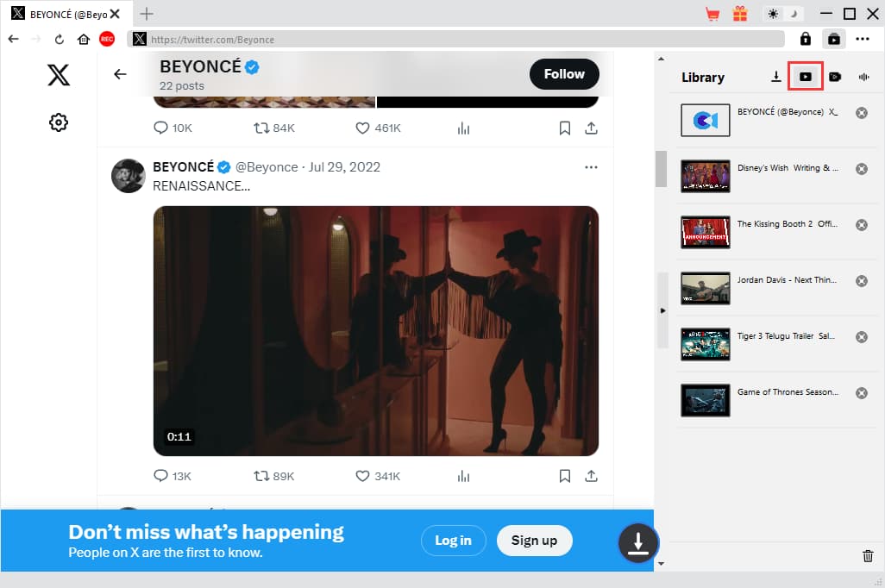
Task: Remove Jordan Davis item from library
Action: pyautogui.click(x=862, y=280)
